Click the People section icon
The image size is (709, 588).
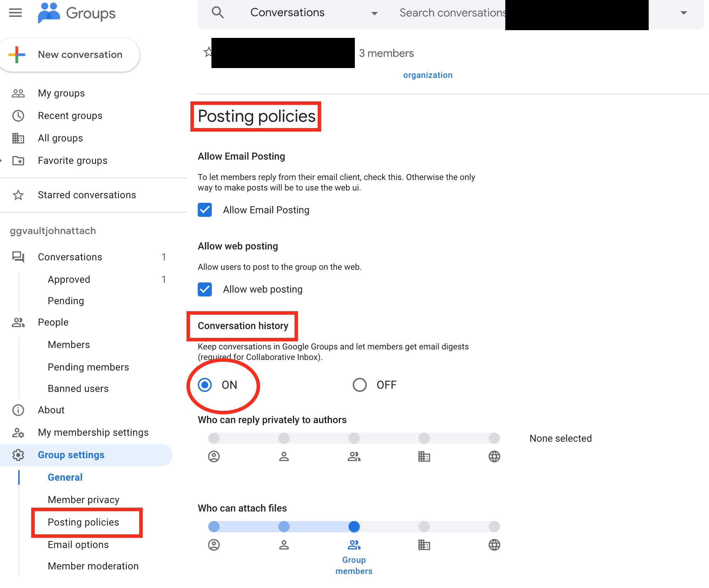(x=18, y=322)
